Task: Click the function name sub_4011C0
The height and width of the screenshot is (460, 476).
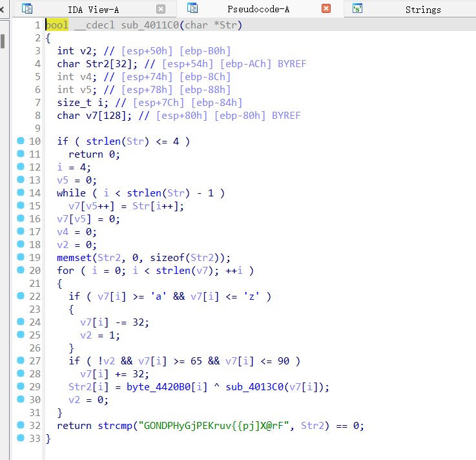Action: tap(150, 25)
